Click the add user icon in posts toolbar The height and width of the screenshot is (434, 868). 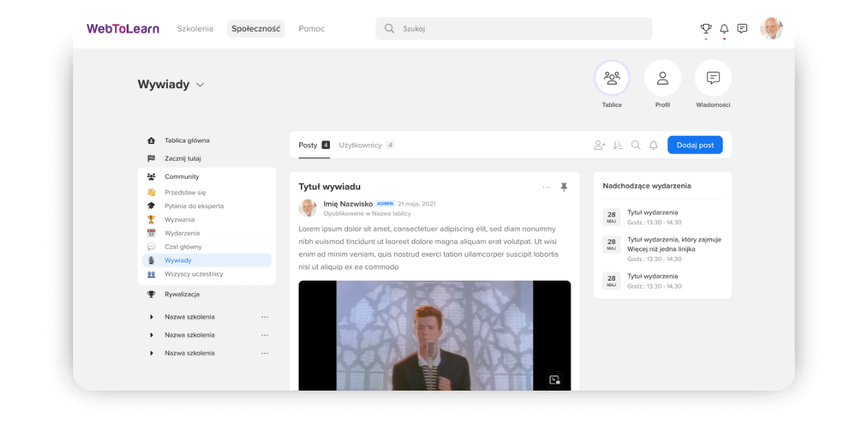[600, 145]
